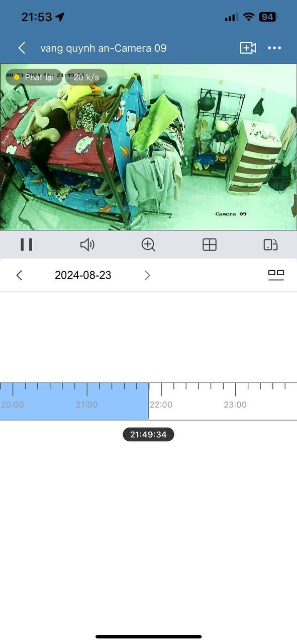Screen dimensions: 297x644
Task: Toggle the timeline thumbnail view icon
Action: [x=276, y=275]
